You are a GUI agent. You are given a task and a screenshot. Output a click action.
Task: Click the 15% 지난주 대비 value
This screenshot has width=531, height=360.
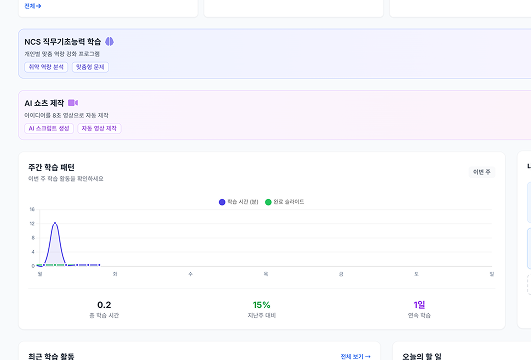(261, 305)
